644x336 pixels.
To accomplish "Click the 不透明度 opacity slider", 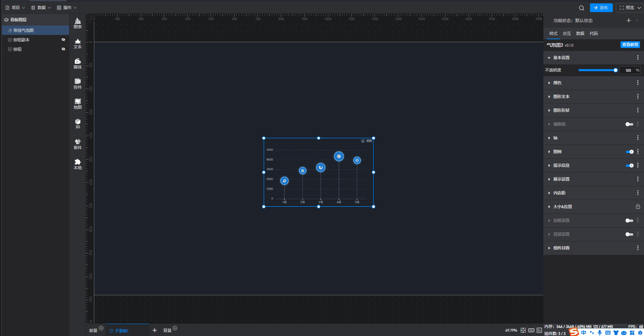I will pyautogui.click(x=597, y=70).
